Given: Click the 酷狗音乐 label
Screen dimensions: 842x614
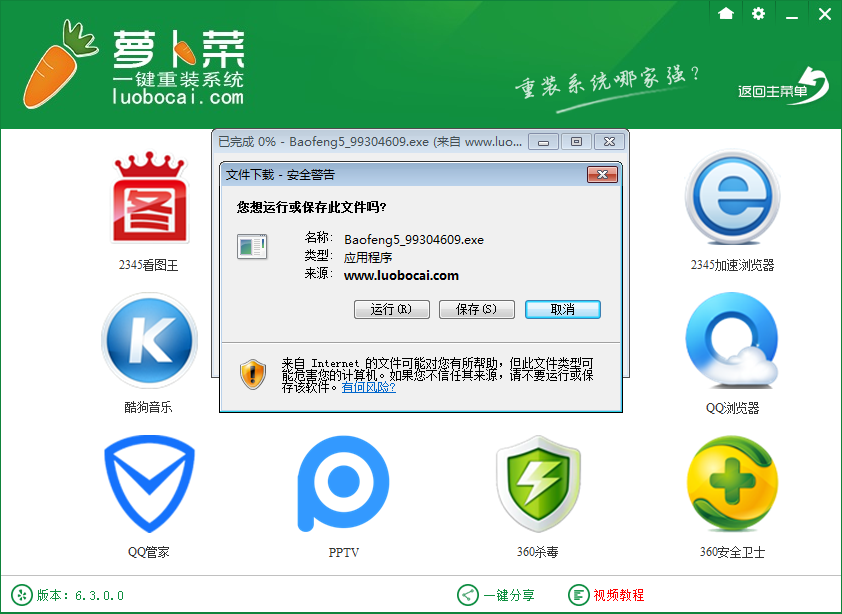Looking at the screenshot, I should [x=148, y=407].
